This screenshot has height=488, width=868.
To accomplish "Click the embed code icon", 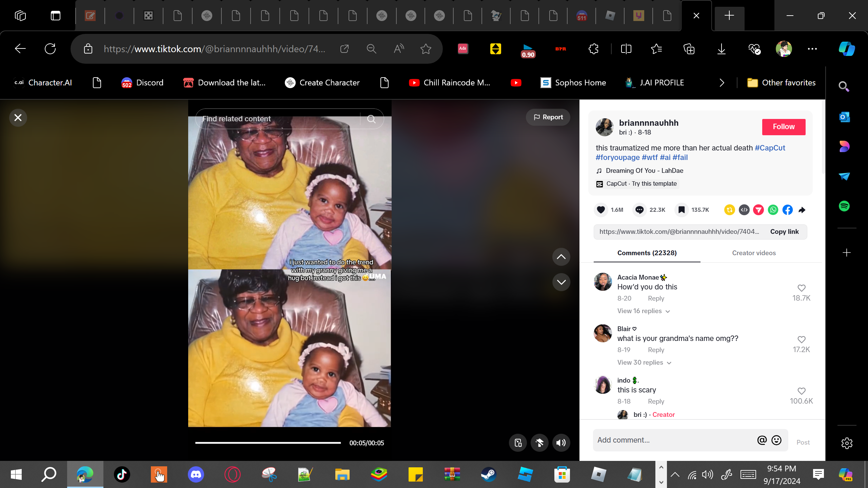I will pos(744,210).
